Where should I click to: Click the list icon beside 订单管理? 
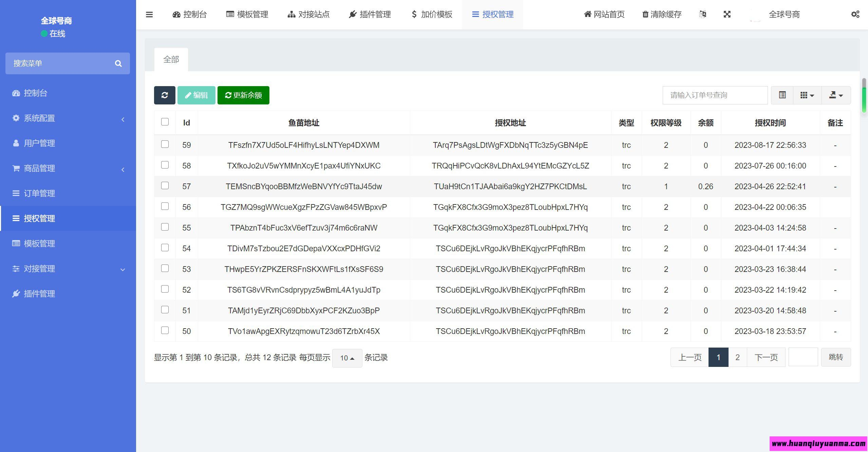[16, 193]
